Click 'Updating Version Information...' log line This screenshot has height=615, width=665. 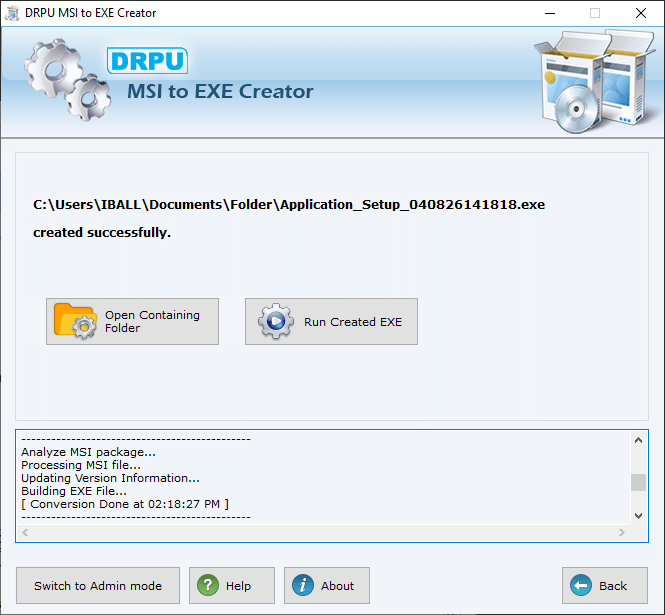110,478
